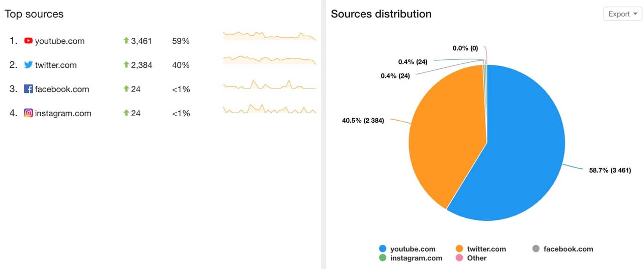644x269 pixels.
Task: Toggle the Other legend entry
Action: click(471, 258)
